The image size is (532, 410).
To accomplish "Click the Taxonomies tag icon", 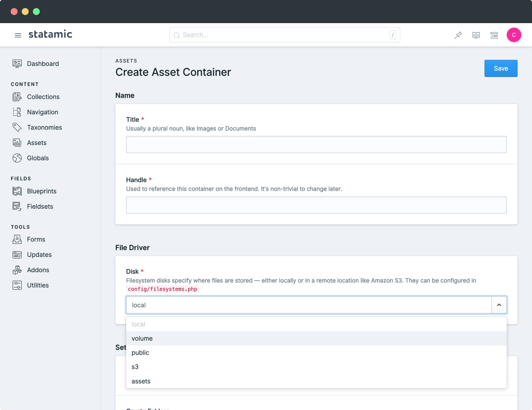I will pos(17,127).
